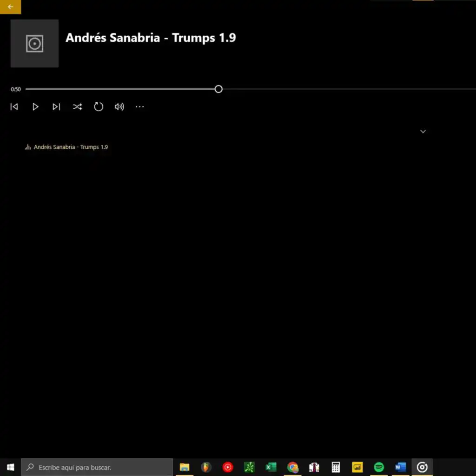
Task: Open YouTube Music from the taskbar
Action: [x=228, y=467]
